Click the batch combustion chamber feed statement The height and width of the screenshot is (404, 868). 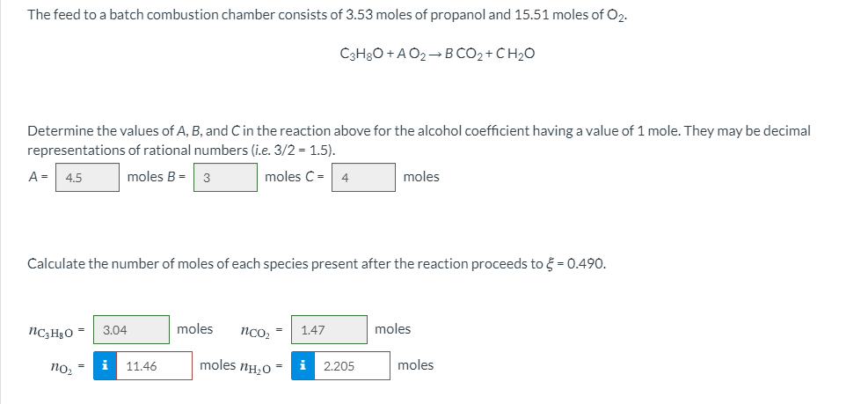tap(327, 16)
